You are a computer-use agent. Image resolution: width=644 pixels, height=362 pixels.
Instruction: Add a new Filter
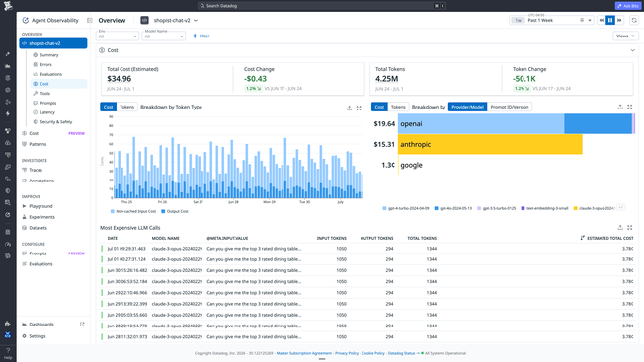201,36
